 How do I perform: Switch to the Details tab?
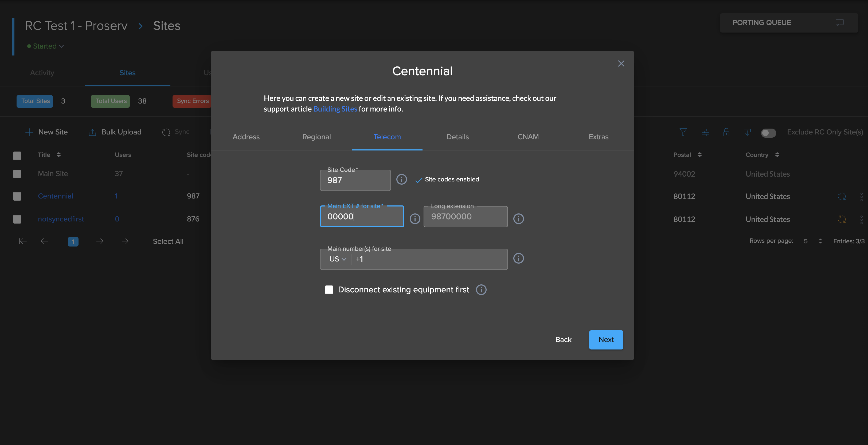pyautogui.click(x=457, y=137)
